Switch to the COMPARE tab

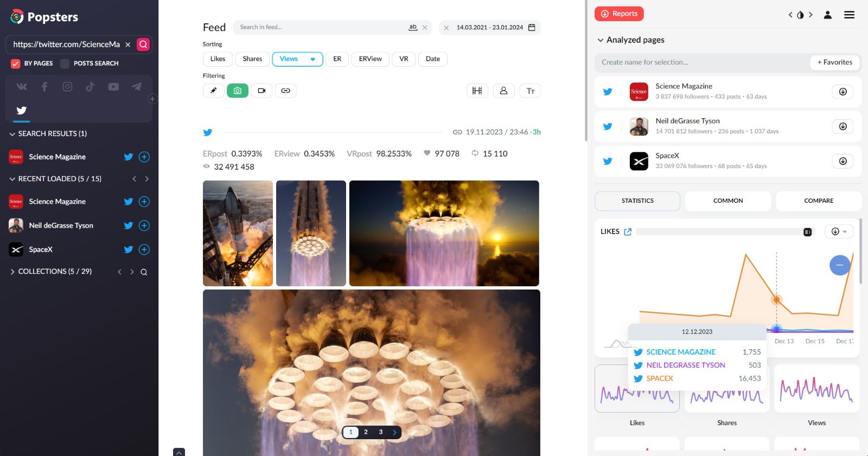[x=818, y=201]
